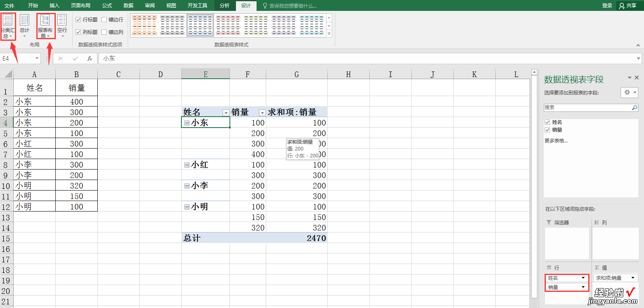Screen dimensions: 644x308
Task: Switch to the 审阅 ribbon tab
Action: coord(150,6)
